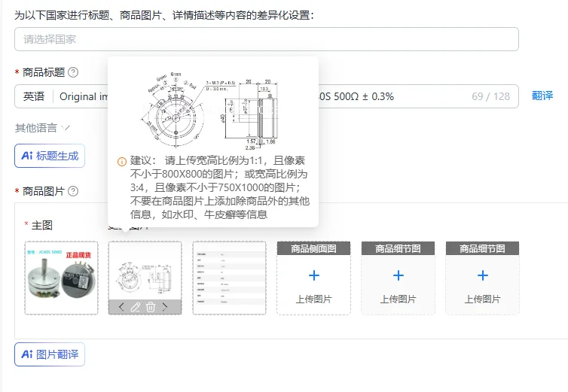Click the 英语 language label in the title field

pyautogui.click(x=34, y=96)
